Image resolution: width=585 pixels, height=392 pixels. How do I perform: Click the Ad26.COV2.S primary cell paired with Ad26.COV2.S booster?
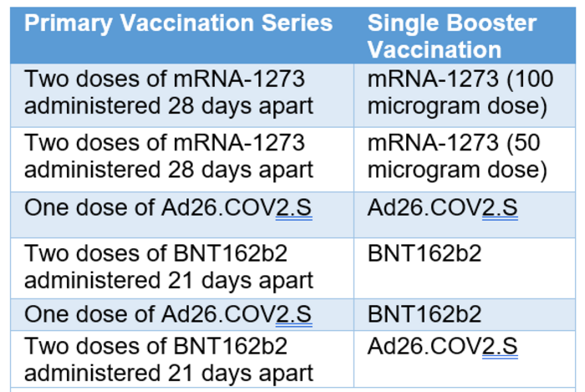tap(168, 207)
